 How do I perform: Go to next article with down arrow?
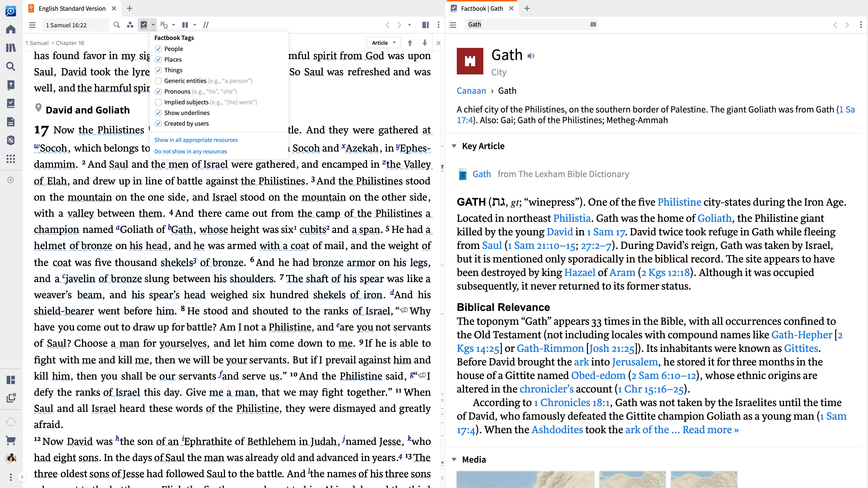coord(425,43)
